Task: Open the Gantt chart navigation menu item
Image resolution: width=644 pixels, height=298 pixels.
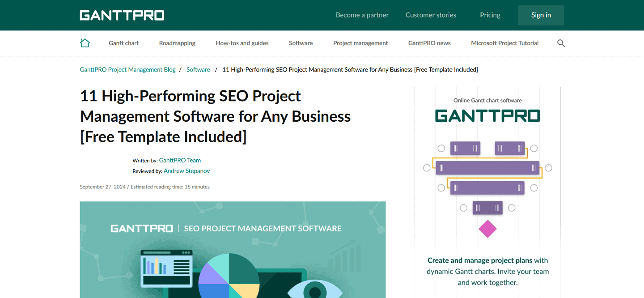Action: [x=123, y=43]
